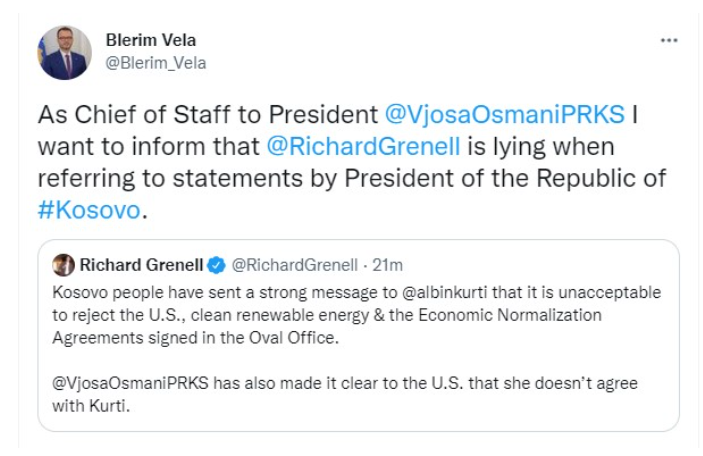This screenshot has height=456, width=703.
Task: Open Blerim Vela display name
Action: [151, 40]
